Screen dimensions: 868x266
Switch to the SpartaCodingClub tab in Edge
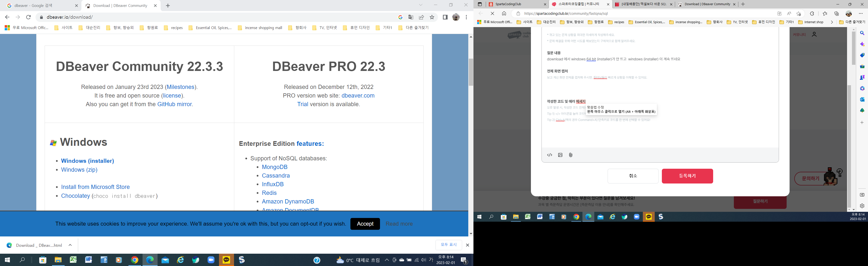coord(517,4)
